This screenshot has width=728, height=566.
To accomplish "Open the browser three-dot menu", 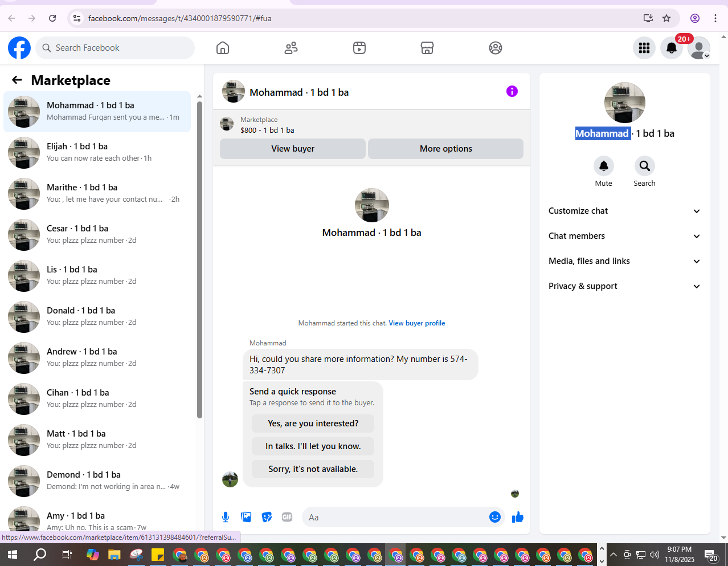I will point(715,18).
